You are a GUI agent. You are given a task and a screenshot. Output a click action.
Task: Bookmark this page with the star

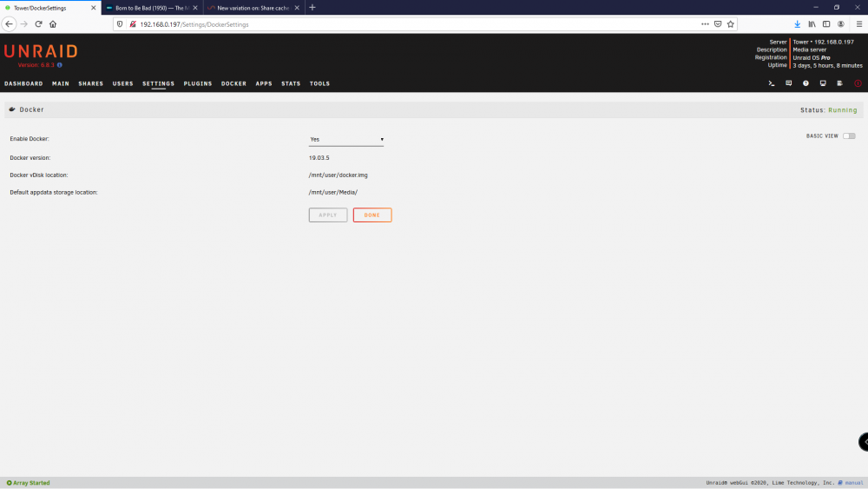pos(731,24)
